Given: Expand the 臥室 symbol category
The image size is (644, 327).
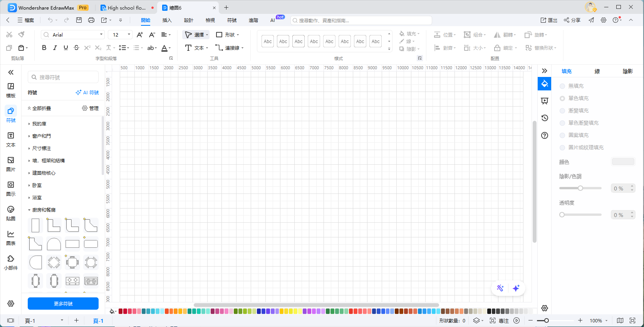Looking at the screenshot, I should coord(37,185).
